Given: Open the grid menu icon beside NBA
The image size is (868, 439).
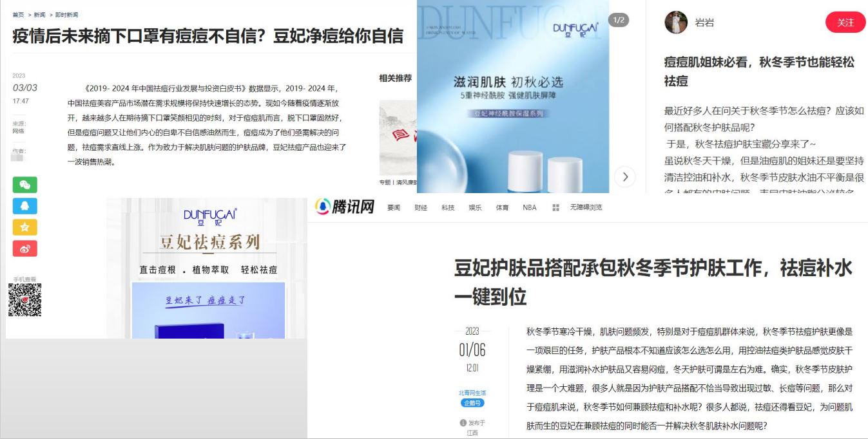Looking at the screenshot, I should click(555, 208).
